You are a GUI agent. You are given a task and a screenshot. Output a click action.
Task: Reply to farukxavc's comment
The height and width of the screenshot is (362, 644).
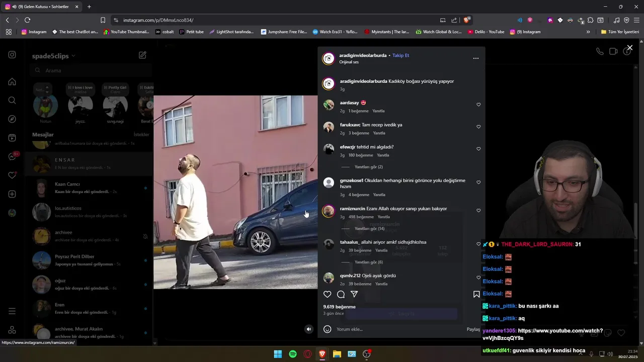coord(379,133)
